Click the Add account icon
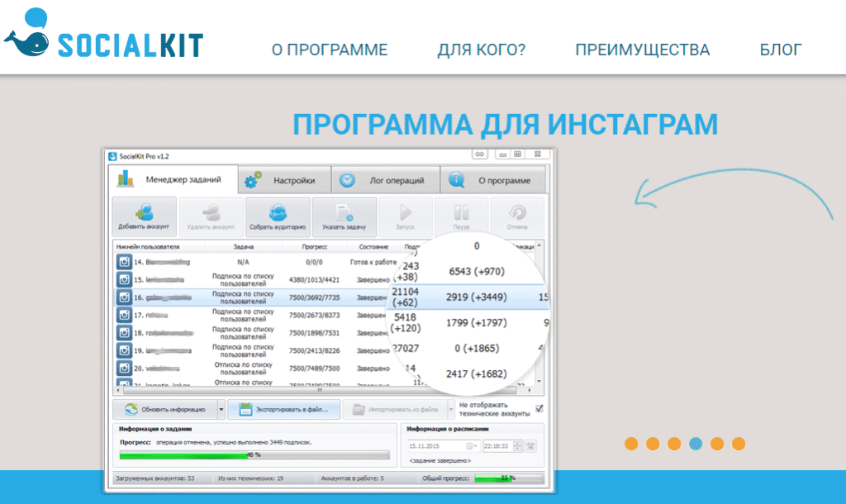 tap(144, 212)
